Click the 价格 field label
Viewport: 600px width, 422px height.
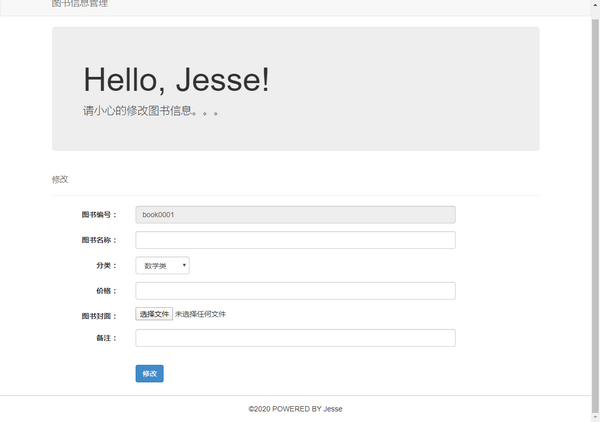click(x=106, y=291)
